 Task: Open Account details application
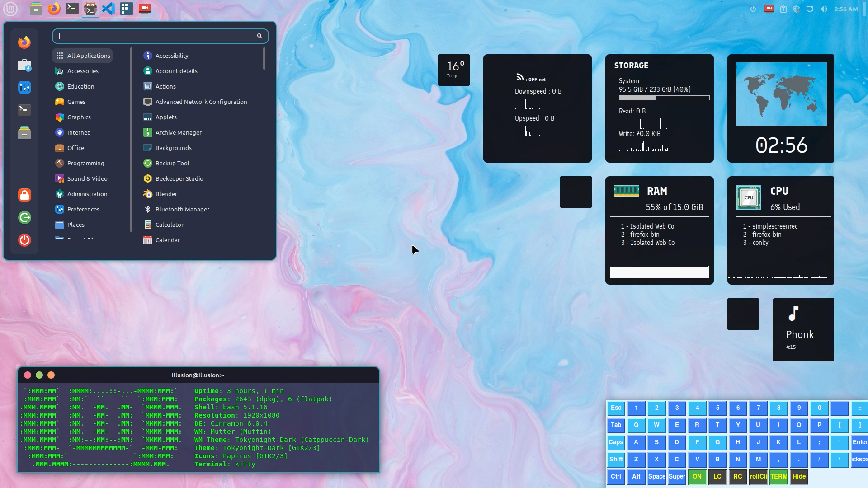(200, 71)
